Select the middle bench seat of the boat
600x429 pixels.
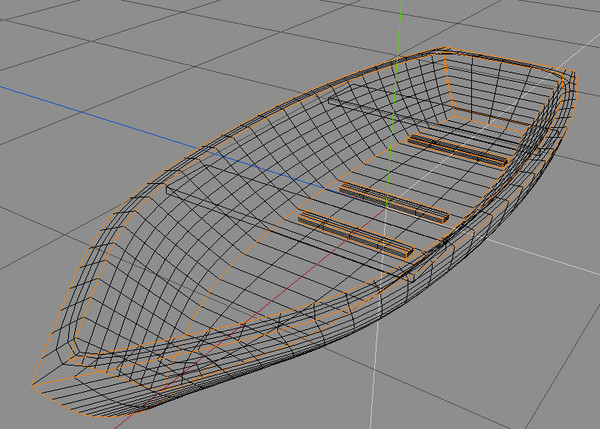tap(394, 202)
